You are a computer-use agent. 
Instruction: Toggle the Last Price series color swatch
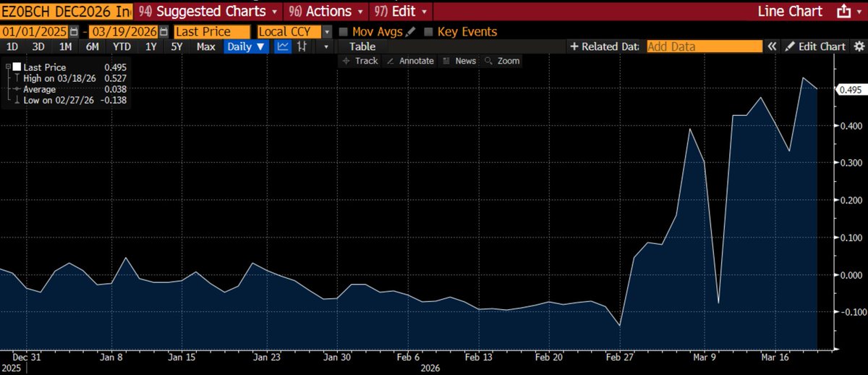coord(17,67)
